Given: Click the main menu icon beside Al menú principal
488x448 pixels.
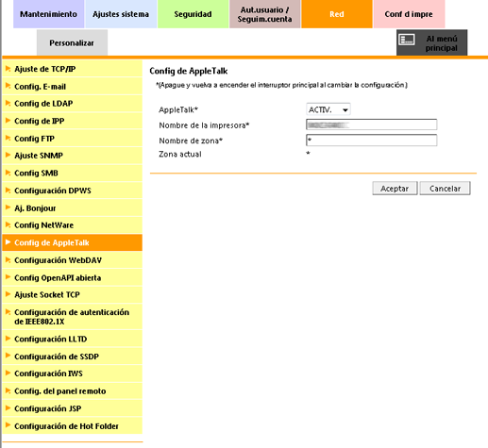Looking at the screenshot, I should 407,40.
